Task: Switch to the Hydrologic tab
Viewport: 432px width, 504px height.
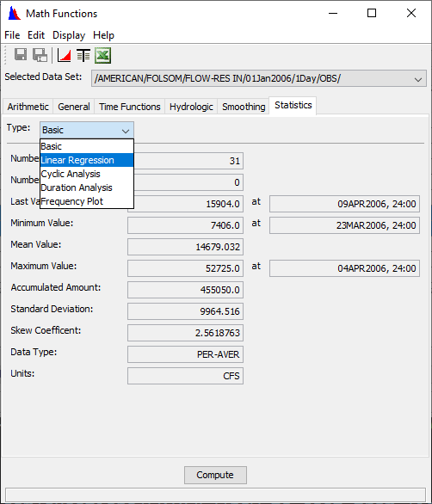Action: point(191,107)
